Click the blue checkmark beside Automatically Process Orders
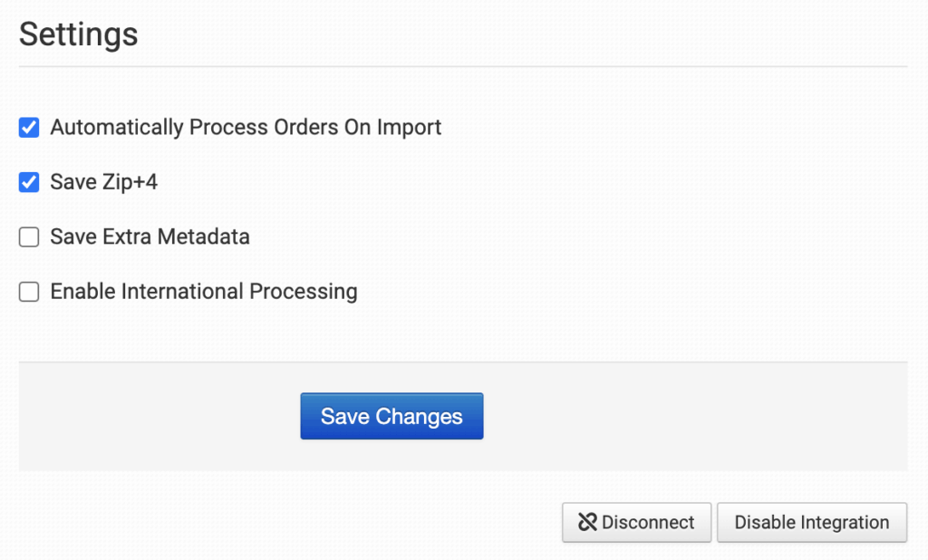The width and height of the screenshot is (928, 560). pos(29,128)
